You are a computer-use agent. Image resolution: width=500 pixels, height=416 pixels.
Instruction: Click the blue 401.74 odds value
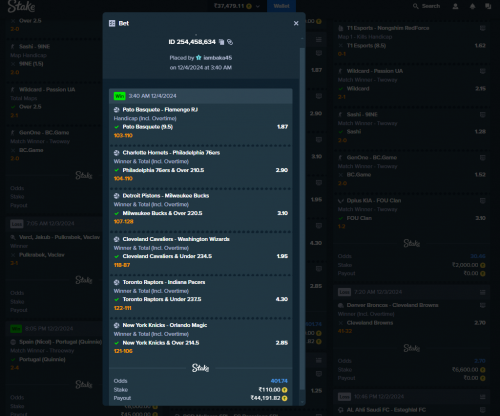[279, 381]
